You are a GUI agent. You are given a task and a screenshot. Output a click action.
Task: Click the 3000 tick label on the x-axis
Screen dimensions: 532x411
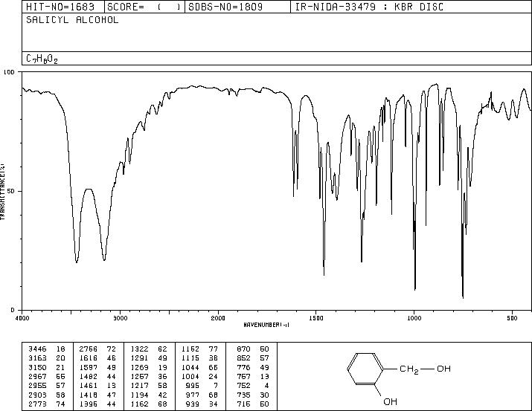(x=121, y=318)
